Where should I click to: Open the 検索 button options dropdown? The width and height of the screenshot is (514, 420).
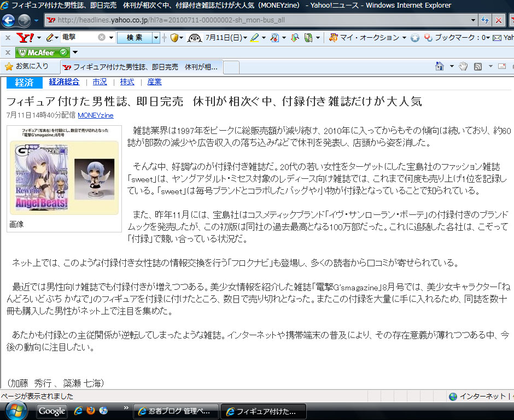coord(156,38)
